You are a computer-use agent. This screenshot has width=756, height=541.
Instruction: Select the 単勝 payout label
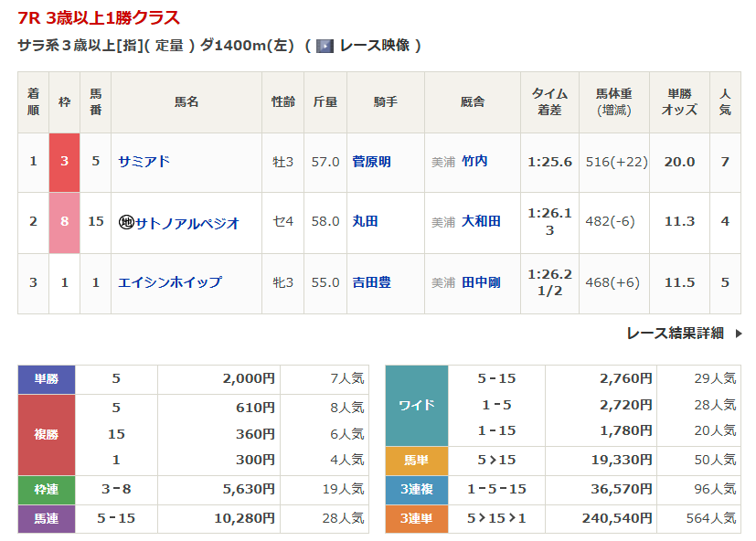click(47, 379)
